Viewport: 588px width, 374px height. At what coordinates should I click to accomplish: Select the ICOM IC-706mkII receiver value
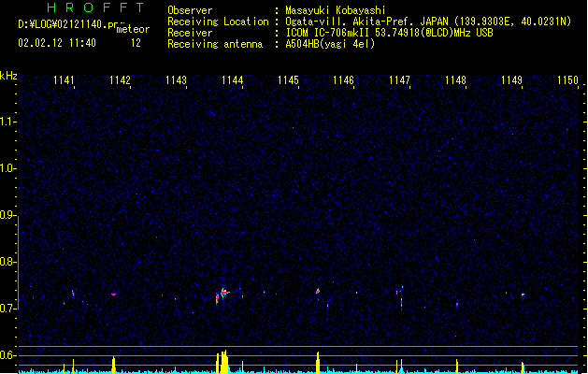[x=389, y=33]
